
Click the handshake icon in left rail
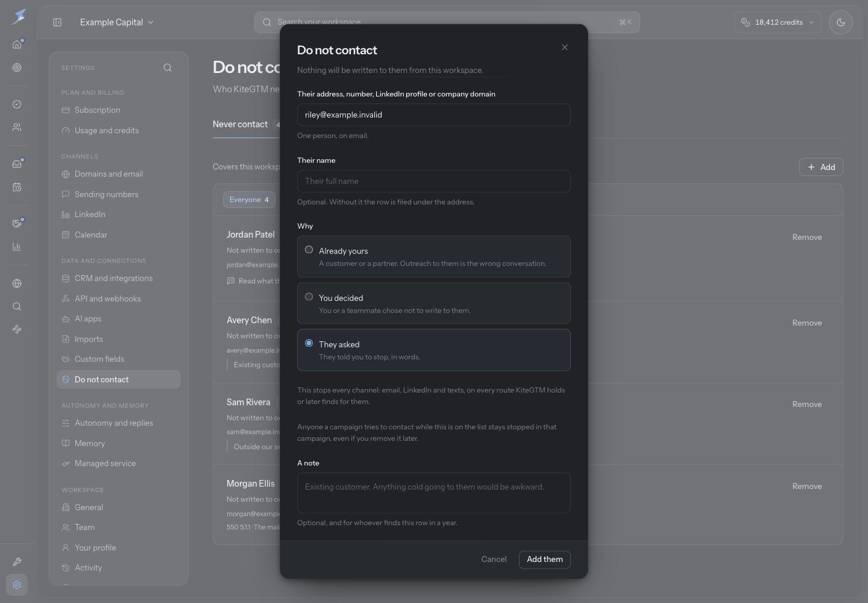(x=17, y=224)
